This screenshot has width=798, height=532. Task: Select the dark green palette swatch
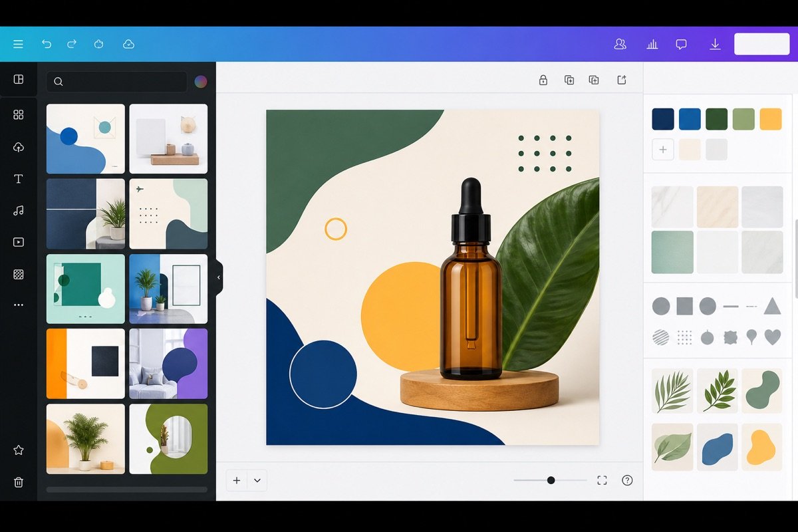(x=717, y=119)
